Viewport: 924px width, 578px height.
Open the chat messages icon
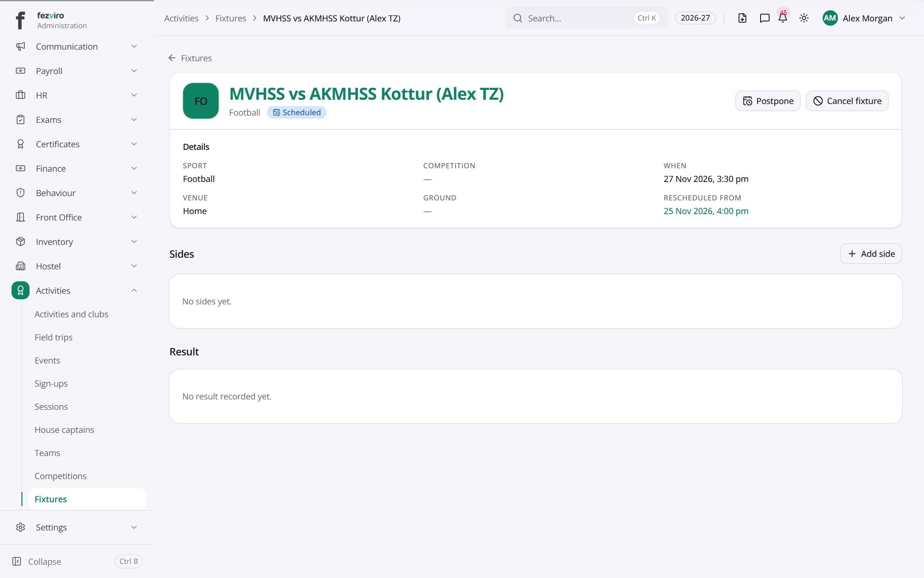tap(764, 18)
